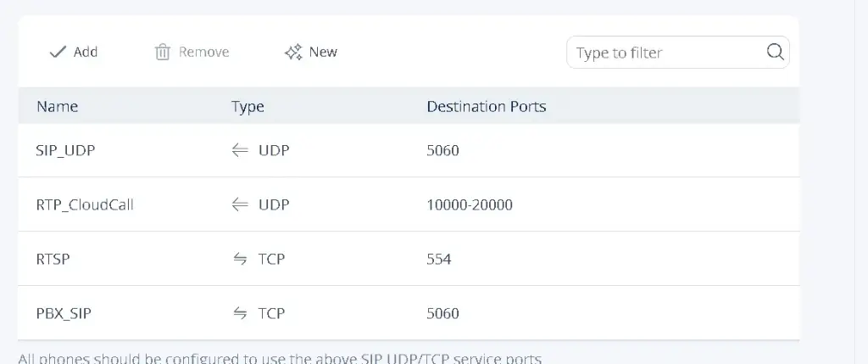
Task: Select the PBX_SIP service name
Action: 64,313
